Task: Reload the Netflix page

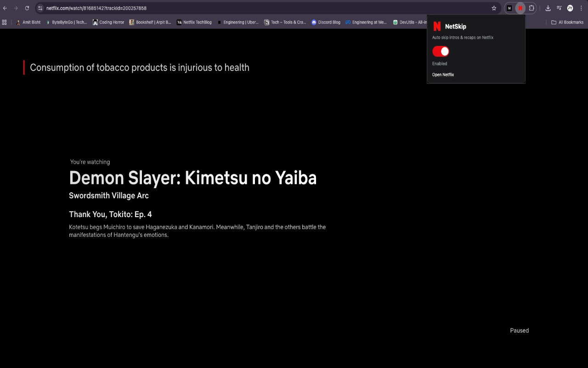Action: point(27,8)
